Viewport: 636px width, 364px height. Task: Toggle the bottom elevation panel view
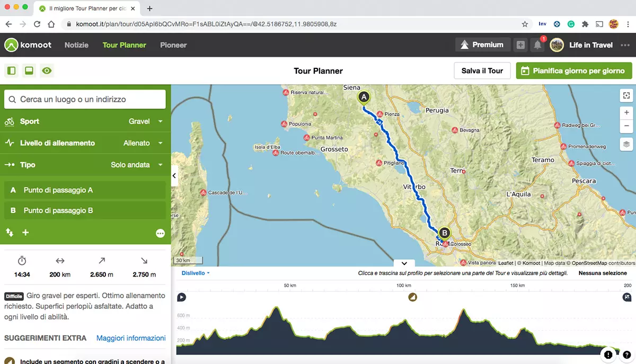tap(29, 70)
